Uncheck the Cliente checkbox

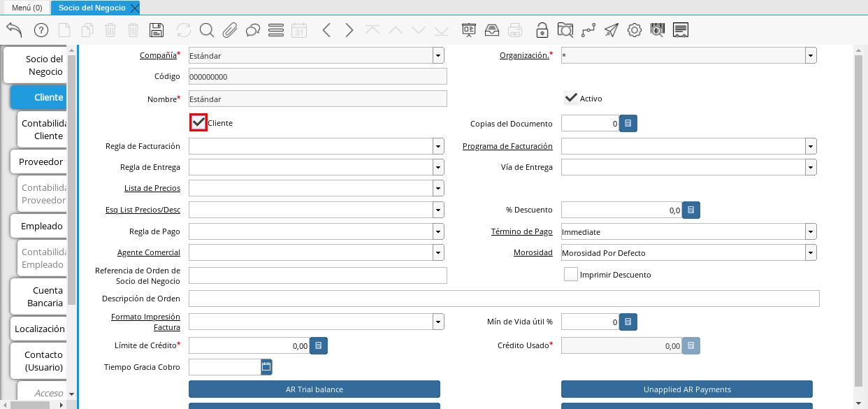point(198,122)
